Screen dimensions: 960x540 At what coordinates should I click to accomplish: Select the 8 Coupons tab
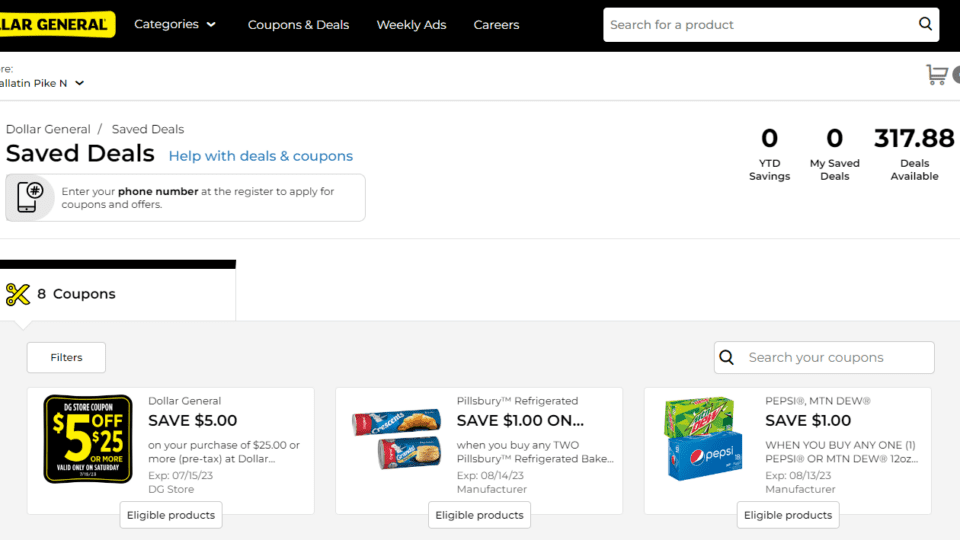118,294
